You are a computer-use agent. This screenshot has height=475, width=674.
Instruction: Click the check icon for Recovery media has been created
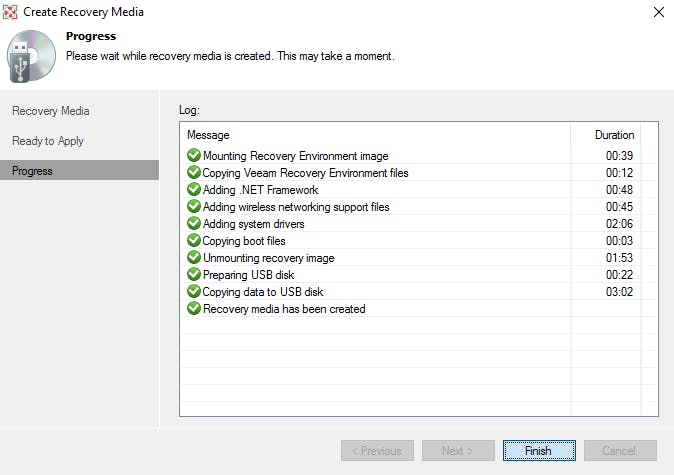click(194, 309)
